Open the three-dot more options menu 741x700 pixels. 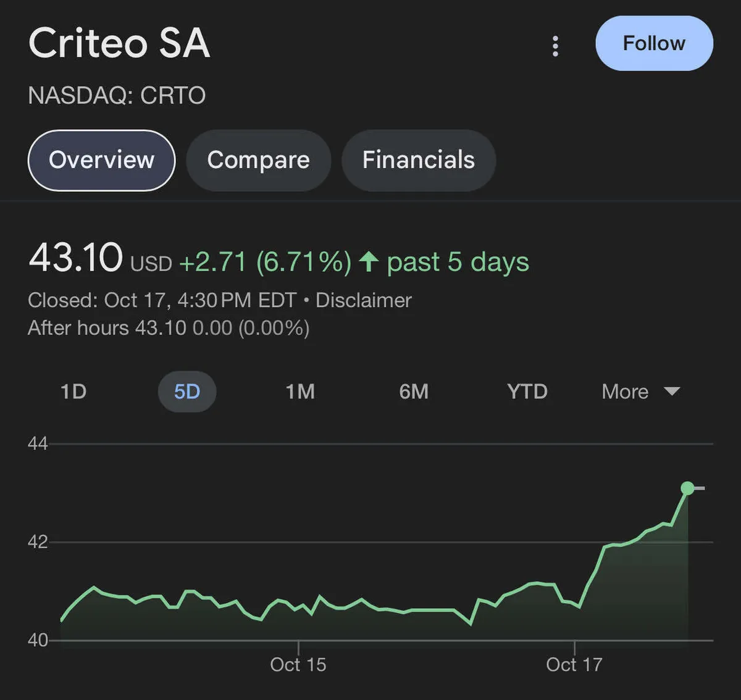[x=555, y=46]
